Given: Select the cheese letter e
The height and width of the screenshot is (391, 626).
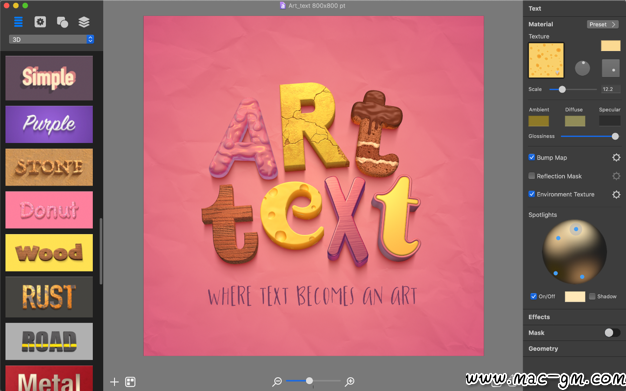Looking at the screenshot, I should (292, 215).
